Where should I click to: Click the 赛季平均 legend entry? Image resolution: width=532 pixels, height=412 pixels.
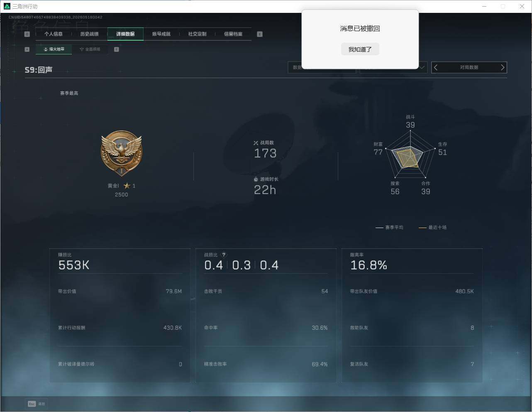(x=389, y=228)
